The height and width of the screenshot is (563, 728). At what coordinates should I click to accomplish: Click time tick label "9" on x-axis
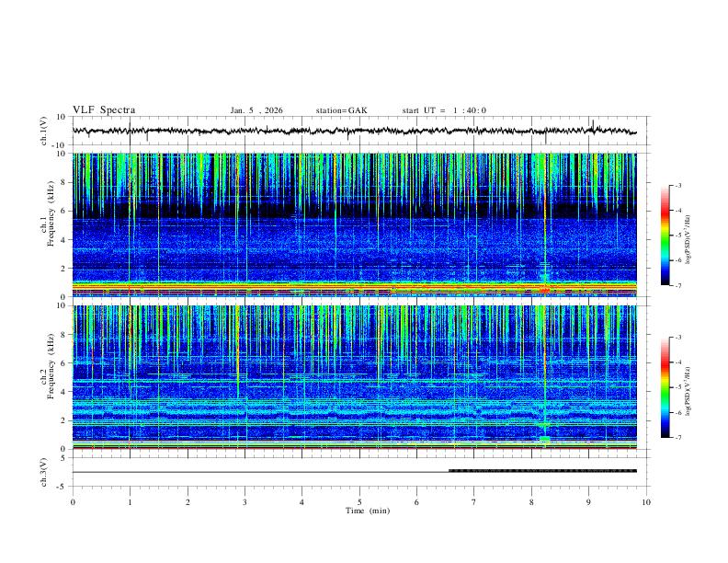[589, 502]
